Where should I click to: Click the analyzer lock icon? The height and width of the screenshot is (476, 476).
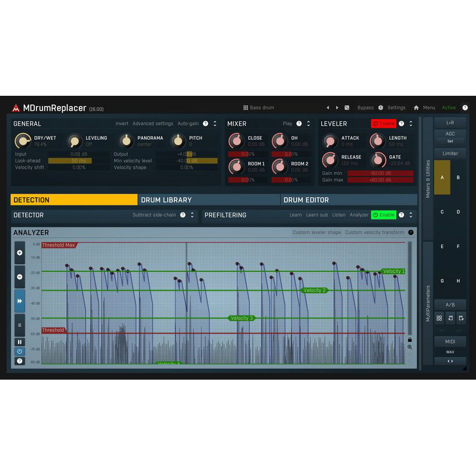pyautogui.click(x=410, y=340)
